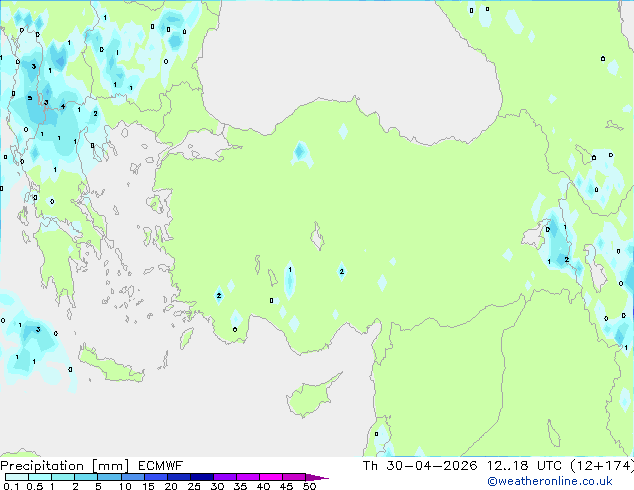Image resolution: width=634 pixels, height=490 pixels.
Task: Click the '12..18 UTC' time range
Action: (x=524, y=466)
